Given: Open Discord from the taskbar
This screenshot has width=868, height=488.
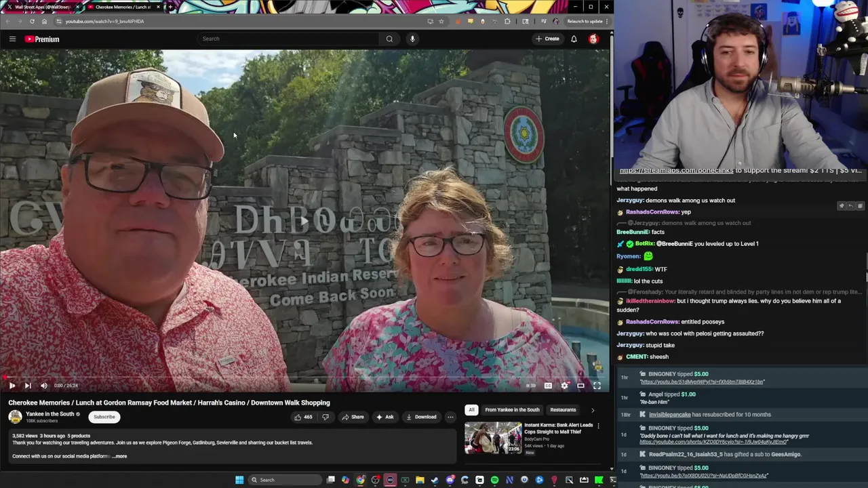Looking at the screenshot, I should pos(450,480).
